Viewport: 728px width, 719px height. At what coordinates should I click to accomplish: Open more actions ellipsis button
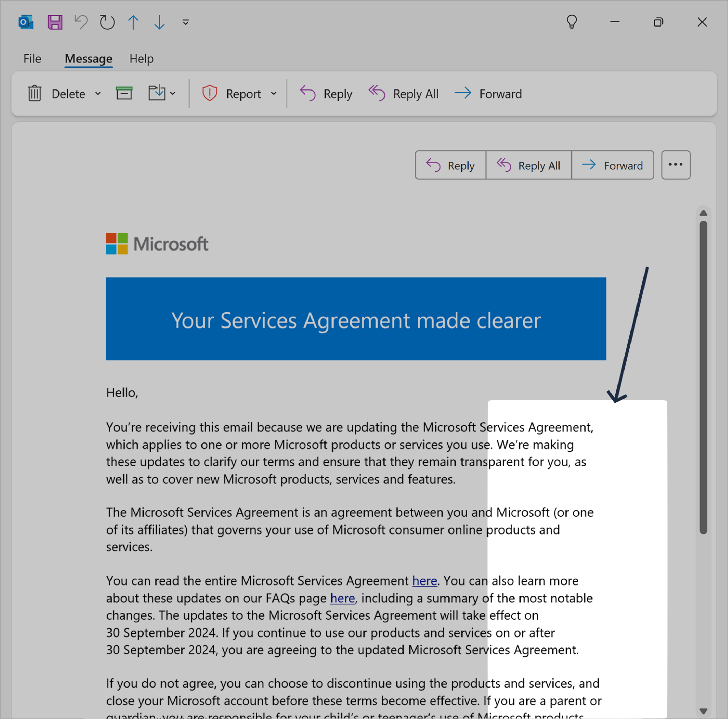(676, 165)
